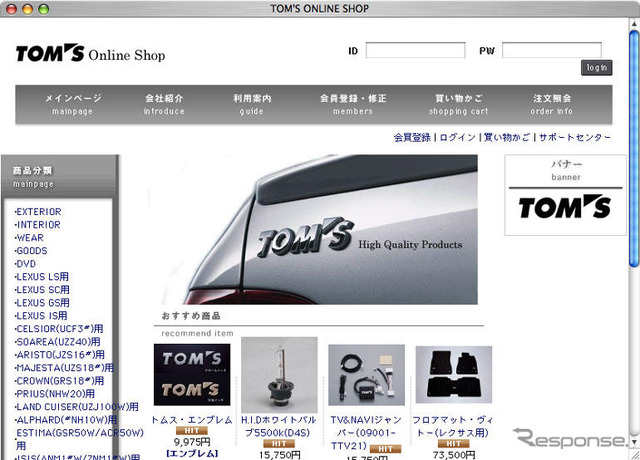Open the PRIUS(NHW20)用 category

point(55,394)
